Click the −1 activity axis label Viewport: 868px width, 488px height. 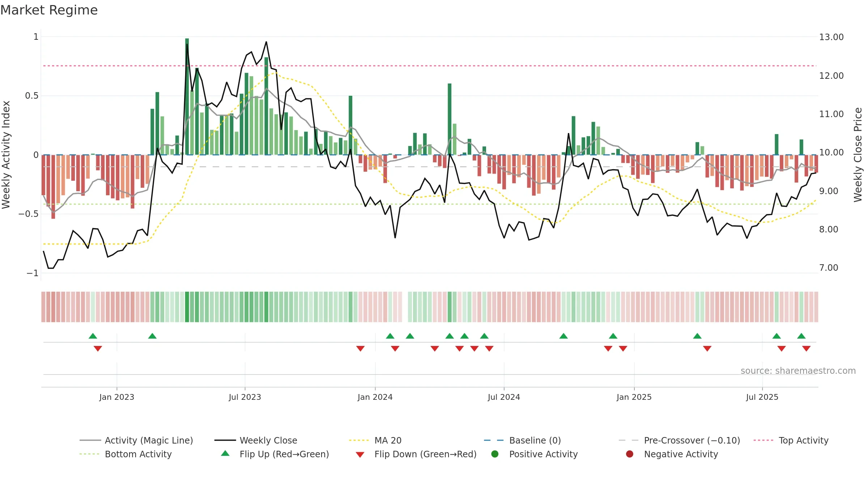click(x=32, y=273)
